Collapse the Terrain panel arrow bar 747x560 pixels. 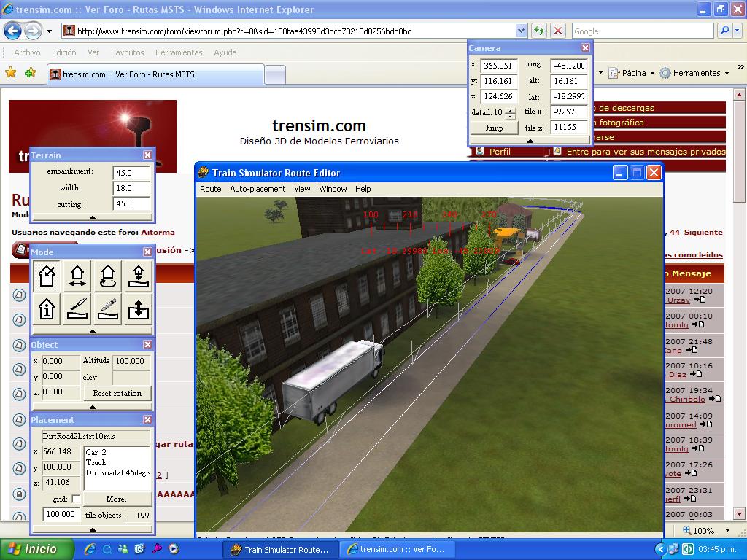[93, 217]
